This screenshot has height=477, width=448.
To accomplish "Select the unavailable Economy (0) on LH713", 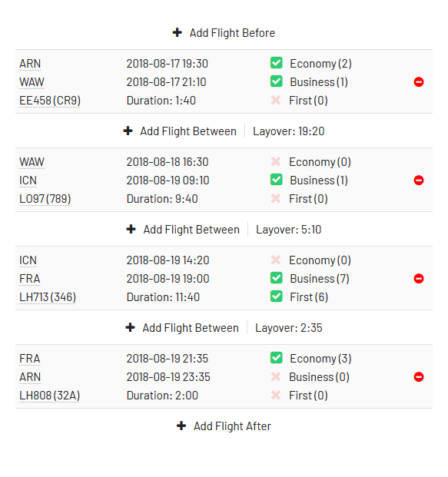I will (320, 260).
